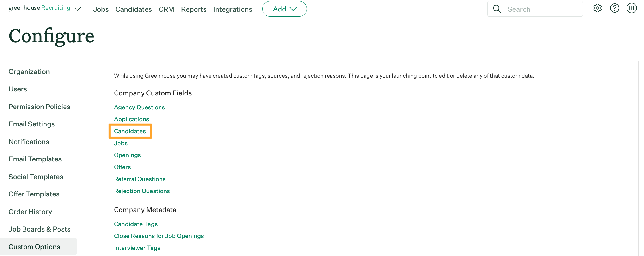Click the Configure page title

pos(52,36)
